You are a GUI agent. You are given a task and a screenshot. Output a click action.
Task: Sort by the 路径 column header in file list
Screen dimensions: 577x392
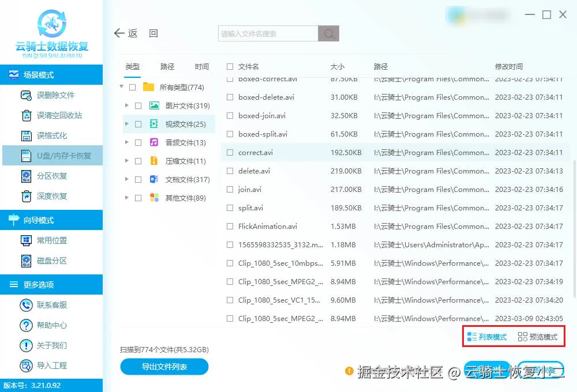(381, 66)
